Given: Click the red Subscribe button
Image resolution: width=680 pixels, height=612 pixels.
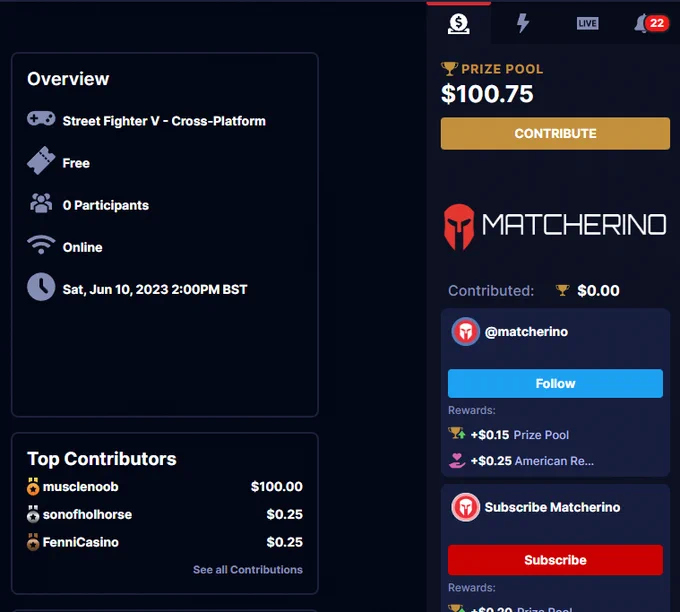Looking at the screenshot, I should tap(555, 560).
